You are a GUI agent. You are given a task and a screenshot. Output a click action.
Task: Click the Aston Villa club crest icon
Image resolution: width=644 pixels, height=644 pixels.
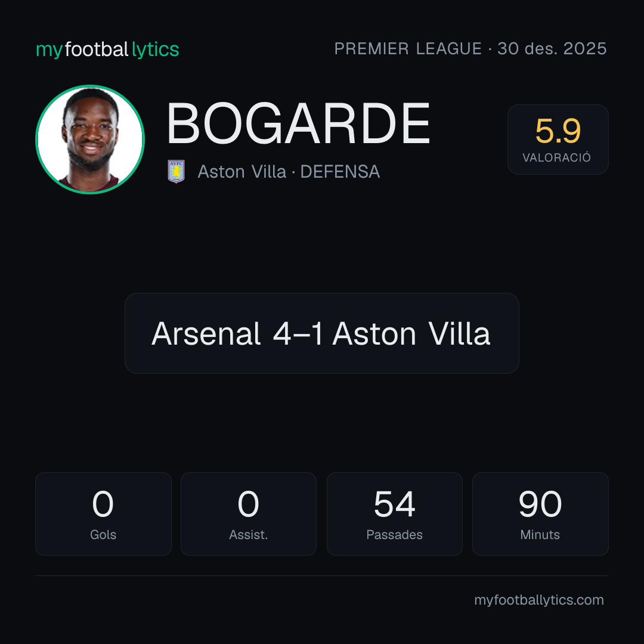coord(176,171)
